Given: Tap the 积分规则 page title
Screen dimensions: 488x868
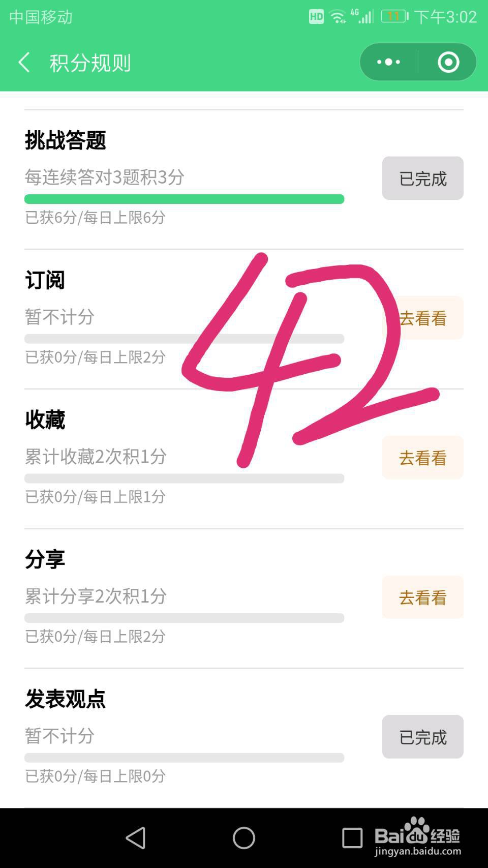Looking at the screenshot, I should (x=90, y=63).
